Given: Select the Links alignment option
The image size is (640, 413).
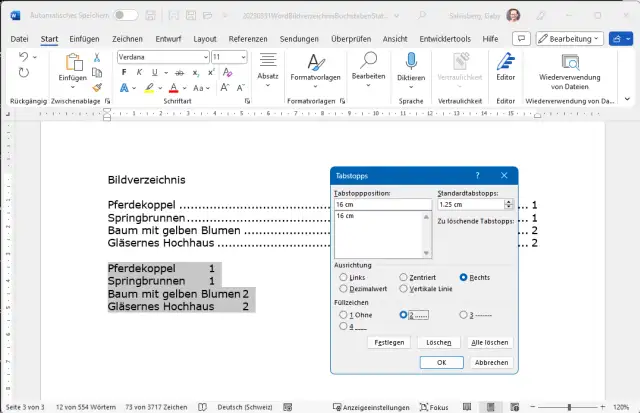Looking at the screenshot, I should pos(345,276).
